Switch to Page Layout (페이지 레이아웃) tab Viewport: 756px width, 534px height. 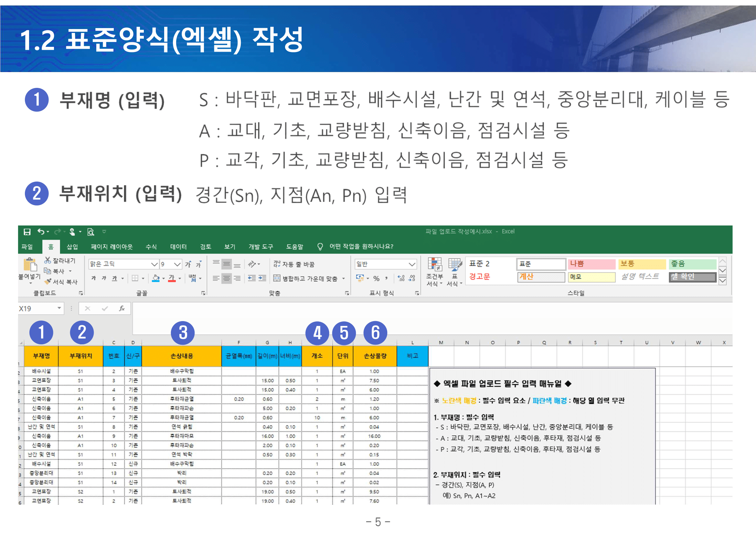click(112, 247)
